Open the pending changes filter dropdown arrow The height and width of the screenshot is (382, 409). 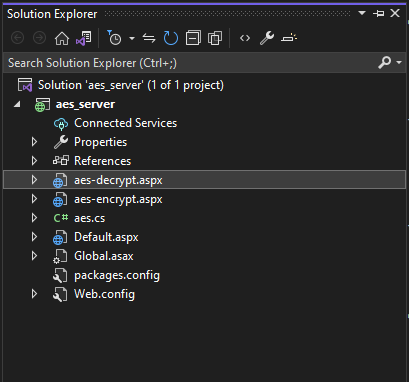(132, 39)
